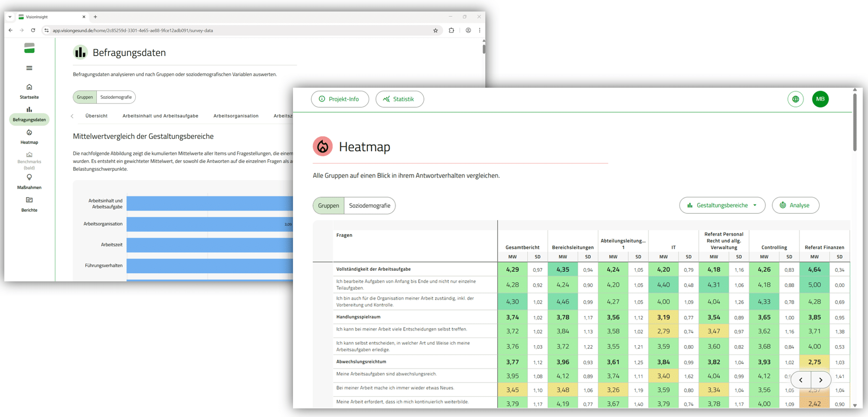This screenshot has height=417, width=868.
Task: Click the row Vollständigkeit der Arbeitsaufgabe
Action: tap(374, 269)
